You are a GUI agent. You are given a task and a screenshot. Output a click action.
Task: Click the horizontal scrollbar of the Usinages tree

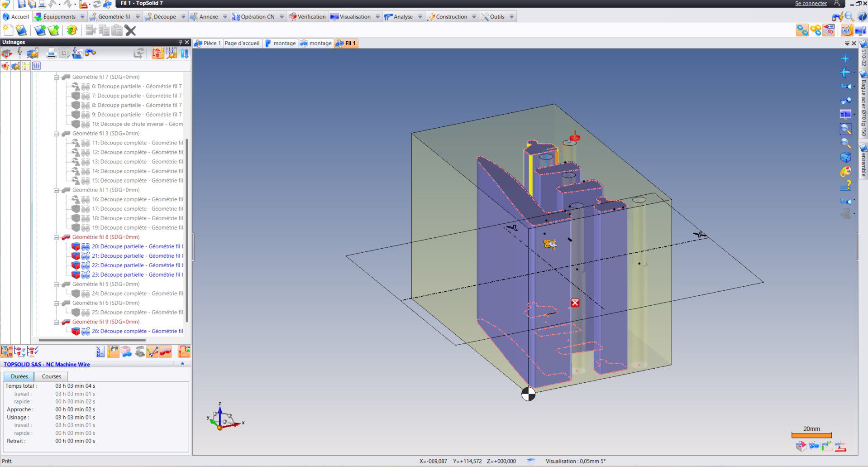92,340
